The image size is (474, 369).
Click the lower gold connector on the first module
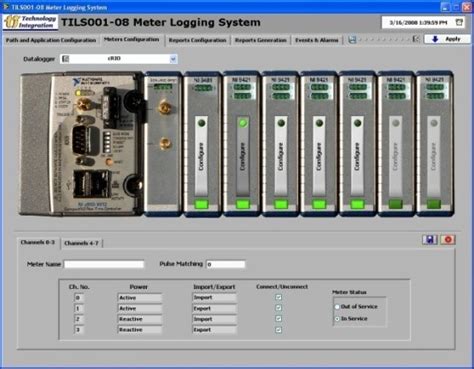coord(165,144)
